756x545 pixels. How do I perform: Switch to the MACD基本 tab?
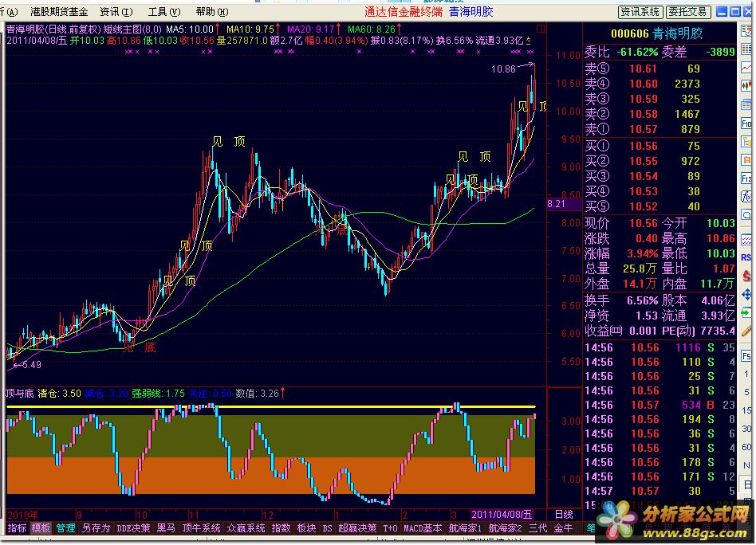423,528
